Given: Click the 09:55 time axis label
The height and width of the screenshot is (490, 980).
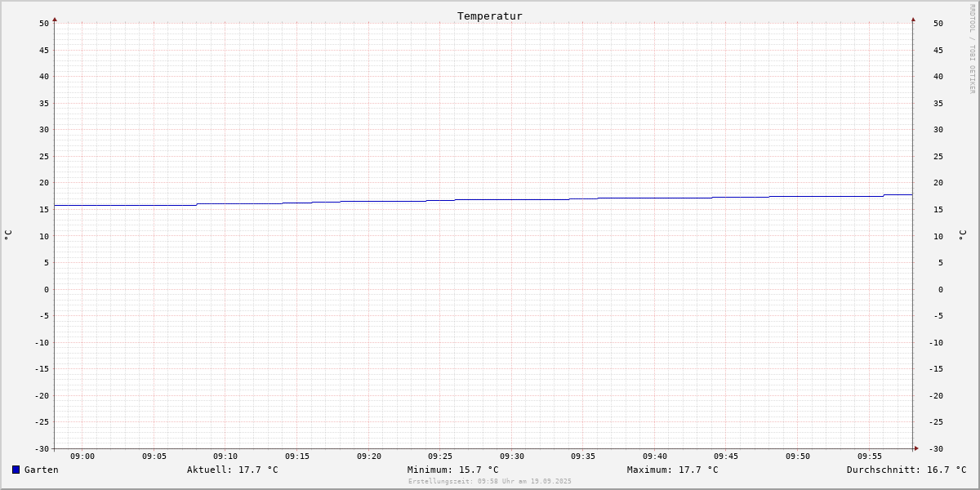Looking at the screenshot, I should click(870, 457).
